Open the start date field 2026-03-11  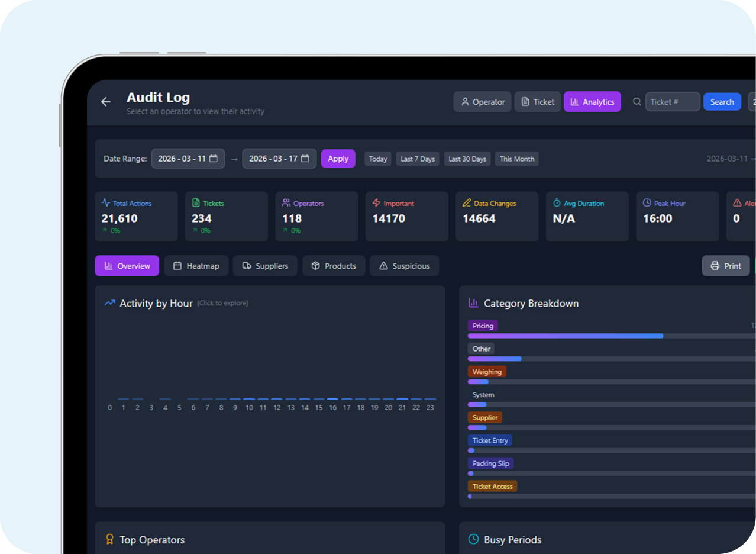(x=188, y=159)
